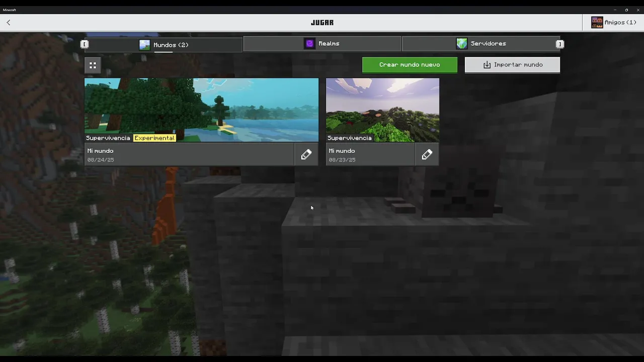Viewport: 644px width, 362px height.
Task: Switch to the Servidores tab
Action: (x=481, y=44)
